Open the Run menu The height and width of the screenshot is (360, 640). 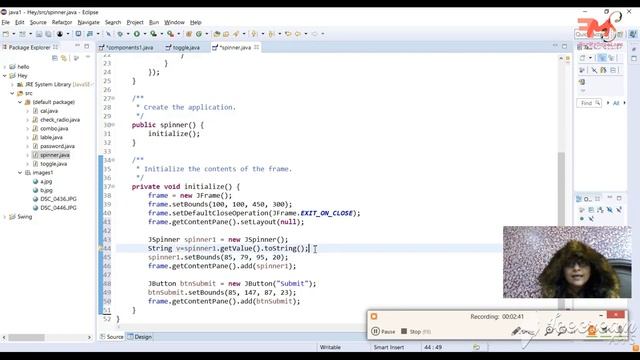tap(154, 22)
